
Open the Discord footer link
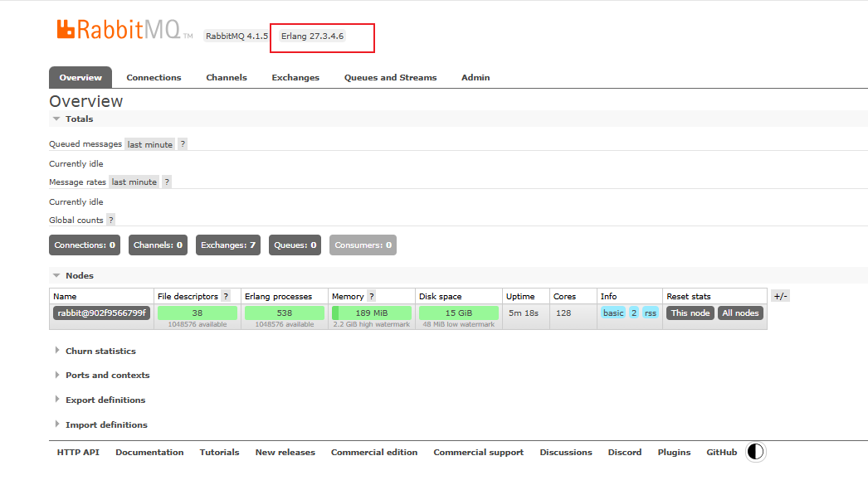pyautogui.click(x=624, y=453)
